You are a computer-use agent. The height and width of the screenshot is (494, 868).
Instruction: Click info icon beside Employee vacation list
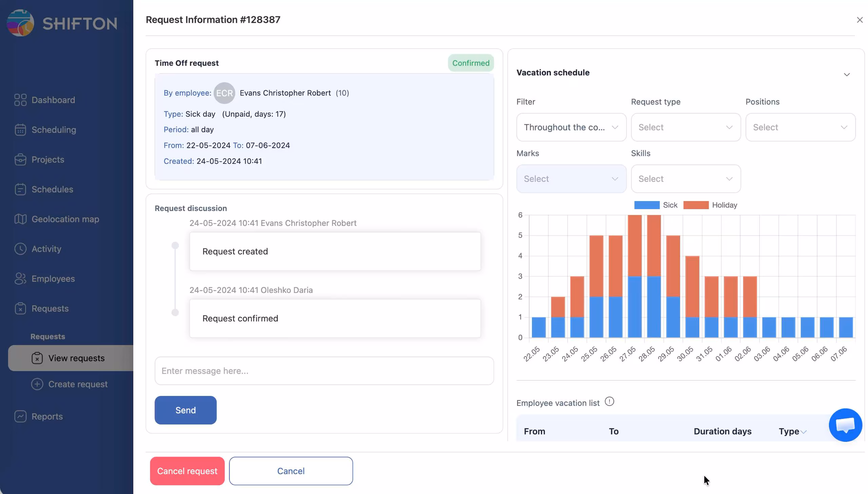coord(609,402)
